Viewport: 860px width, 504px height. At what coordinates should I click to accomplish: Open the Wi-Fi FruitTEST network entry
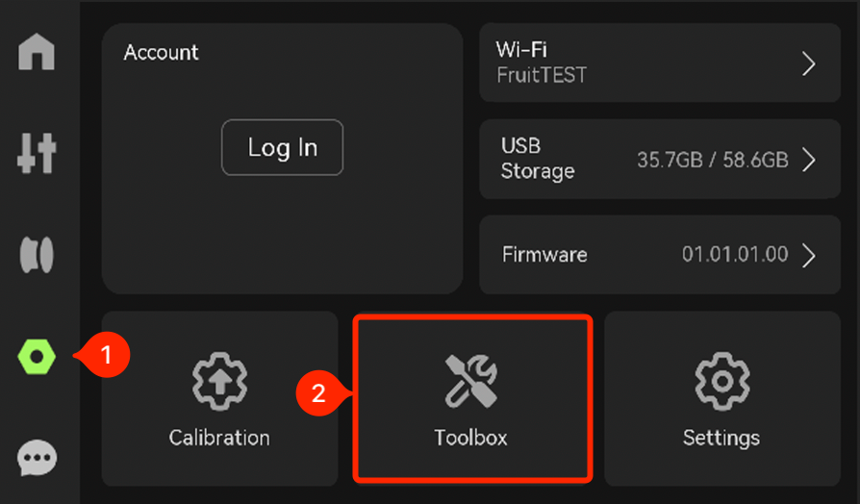(660, 63)
